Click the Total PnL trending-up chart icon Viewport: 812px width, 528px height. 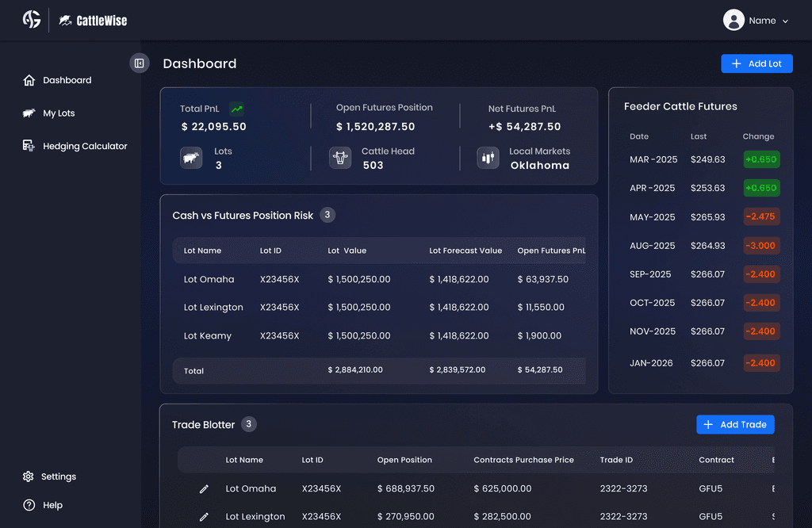pos(236,109)
